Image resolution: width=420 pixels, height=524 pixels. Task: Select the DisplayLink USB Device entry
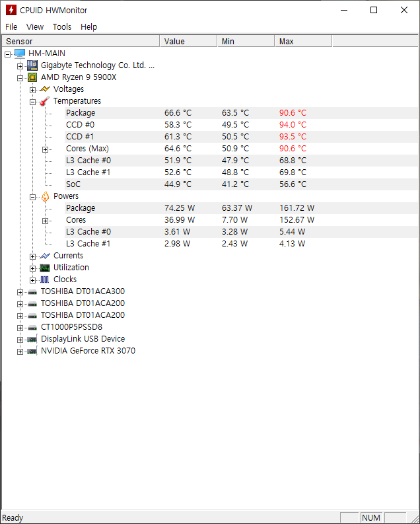tap(83, 339)
